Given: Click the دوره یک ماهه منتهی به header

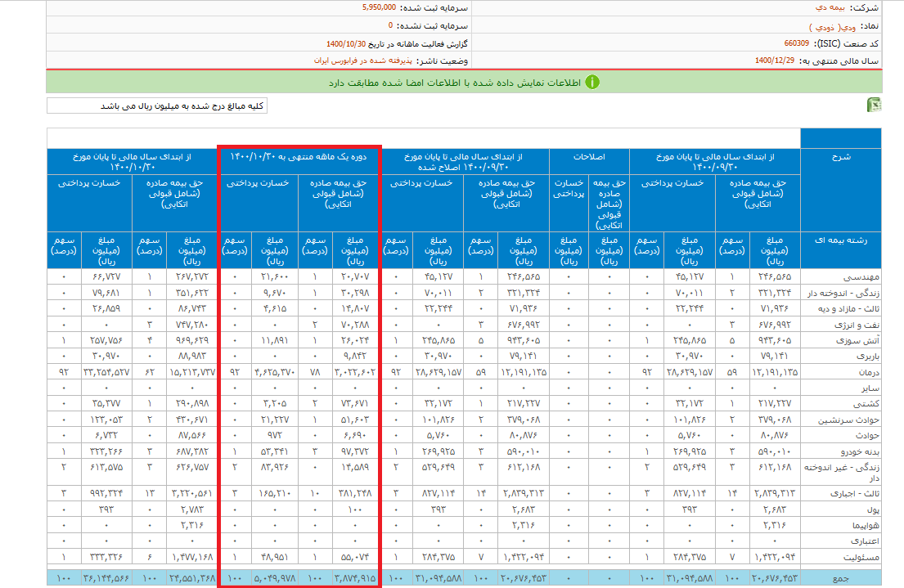Looking at the screenshot, I should (x=299, y=155).
